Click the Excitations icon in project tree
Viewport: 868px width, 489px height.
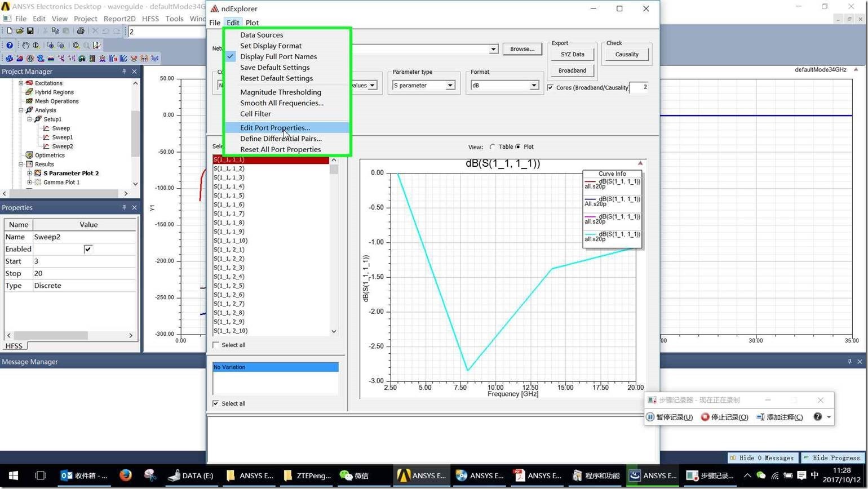(29, 83)
